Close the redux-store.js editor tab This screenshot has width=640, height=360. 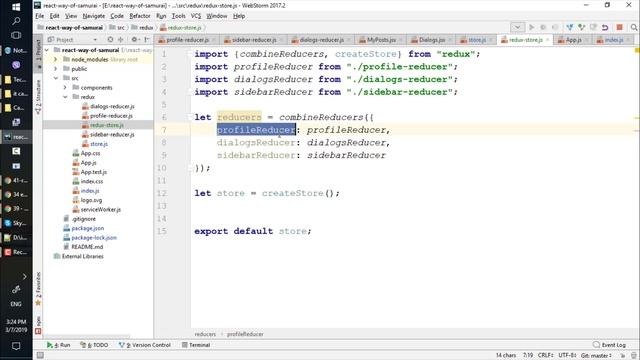pos(547,40)
